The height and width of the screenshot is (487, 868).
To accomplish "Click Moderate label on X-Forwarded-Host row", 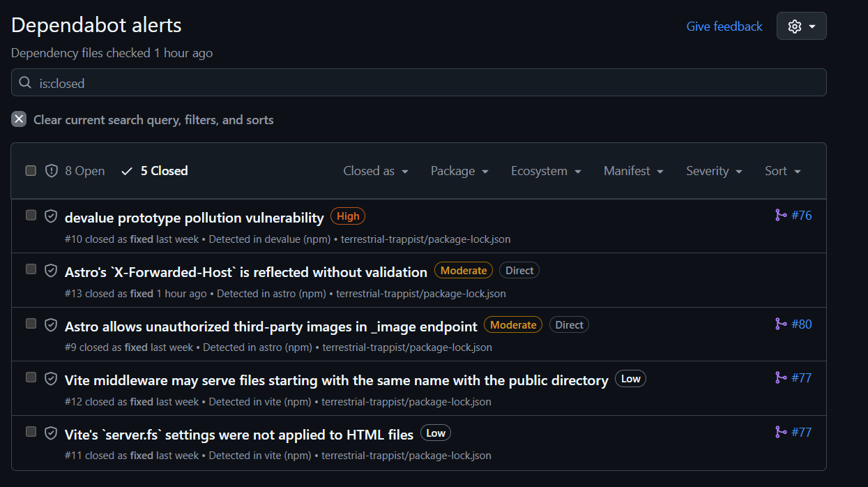I will pos(464,271).
